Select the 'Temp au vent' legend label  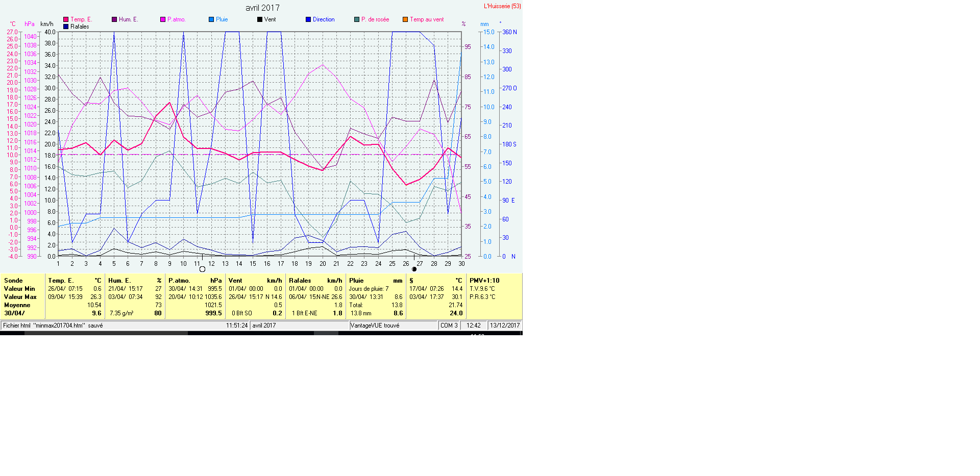[427, 19]
